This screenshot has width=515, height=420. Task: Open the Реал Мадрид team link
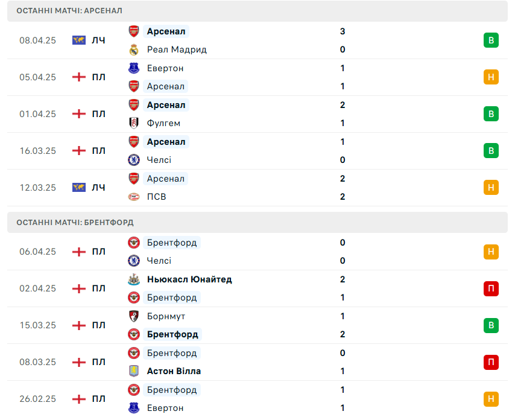[x=177, y=49]
